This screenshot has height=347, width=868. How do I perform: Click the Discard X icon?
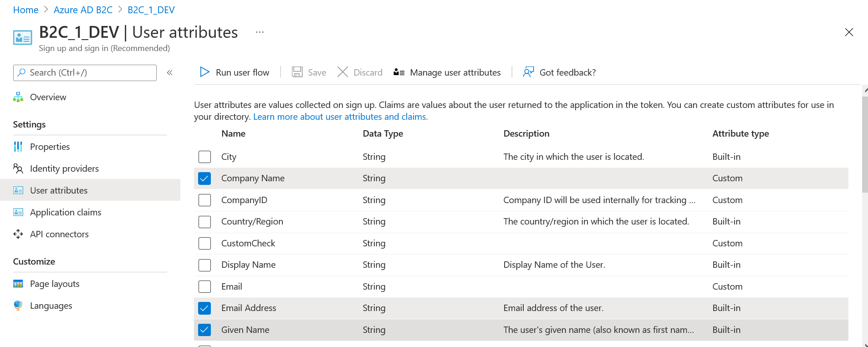pyautogui.click(x=342, y=72)
